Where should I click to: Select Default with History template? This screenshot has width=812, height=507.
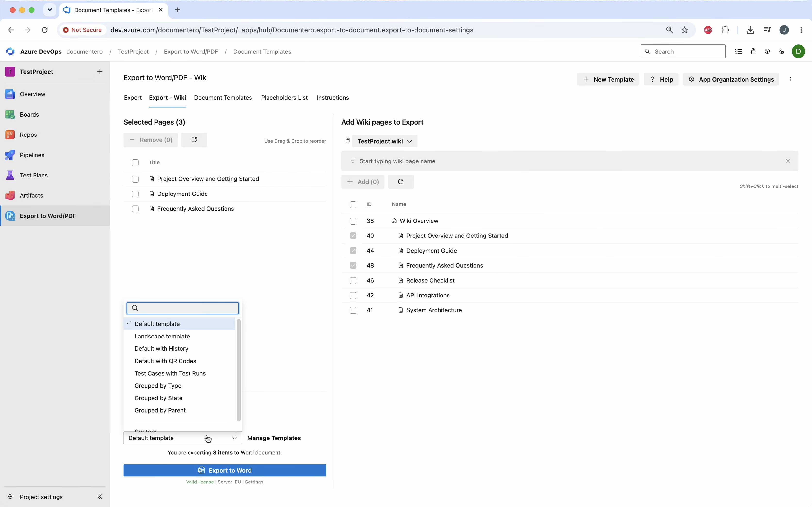tap(179, 349)
